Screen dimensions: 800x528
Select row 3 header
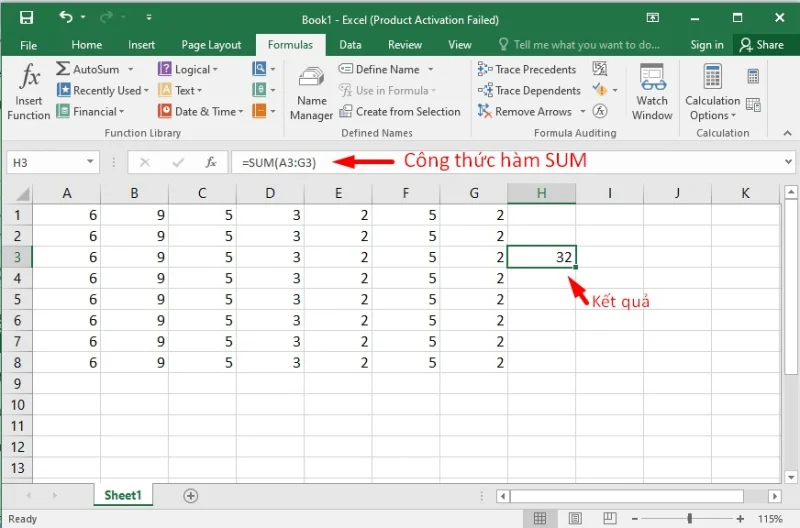[17, 257]
